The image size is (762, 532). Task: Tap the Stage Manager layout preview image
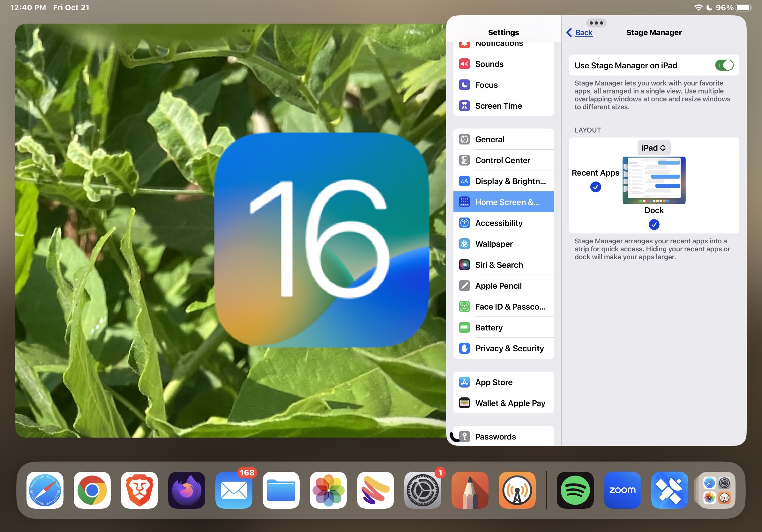pyautogui.click(x=654, y=180)
